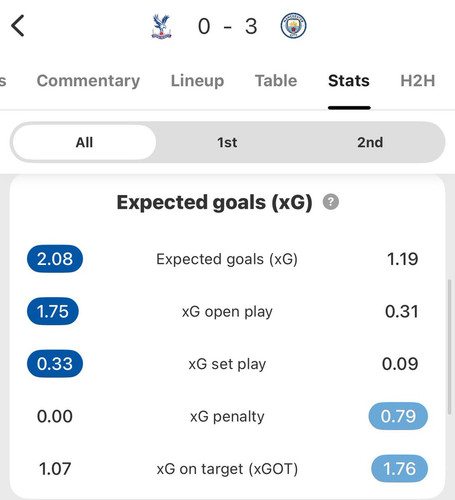
Task: Switch stats to 2nd half
Action: tap(370, 142)
